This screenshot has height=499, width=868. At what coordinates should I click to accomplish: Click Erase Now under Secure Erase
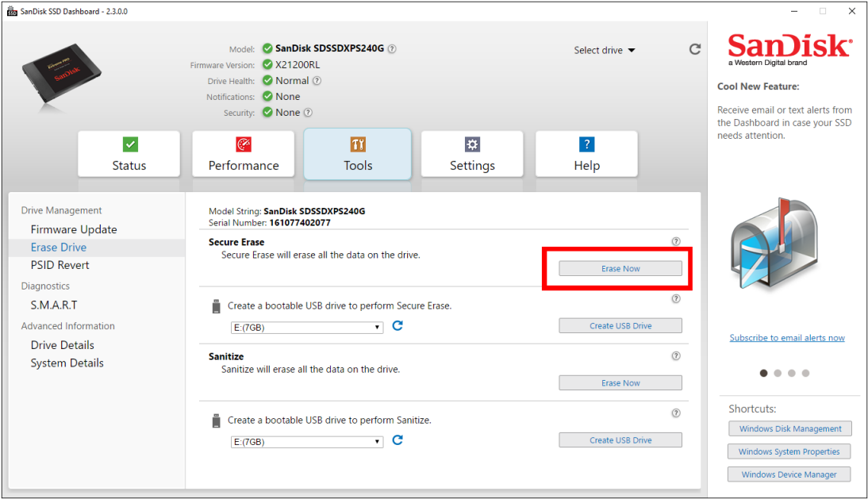620,268
